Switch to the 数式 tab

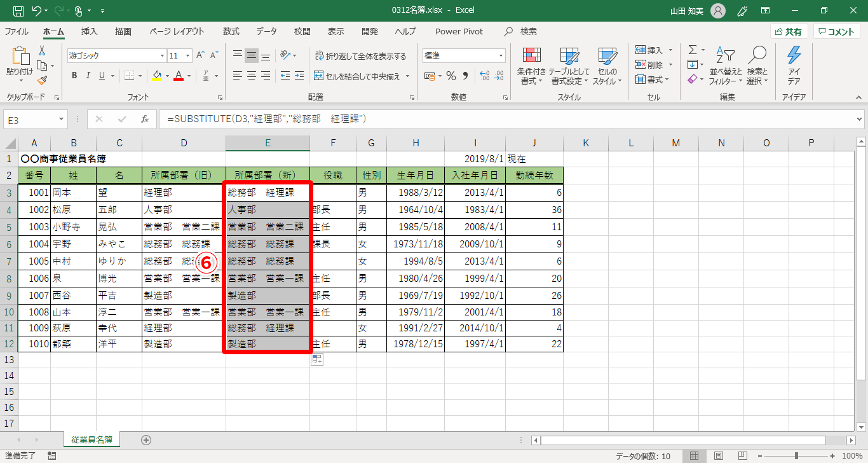click(x=231, y=31)
